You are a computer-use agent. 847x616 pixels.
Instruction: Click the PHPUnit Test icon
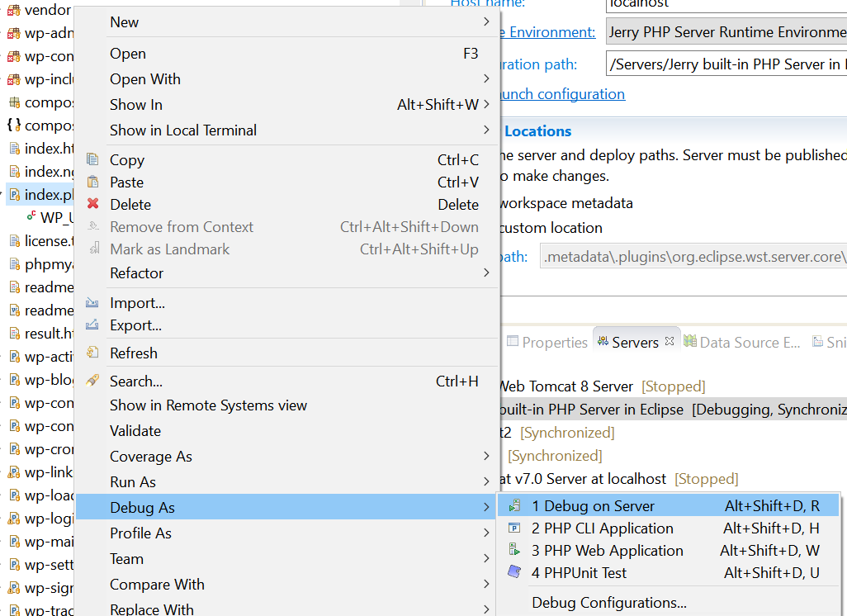515,571
